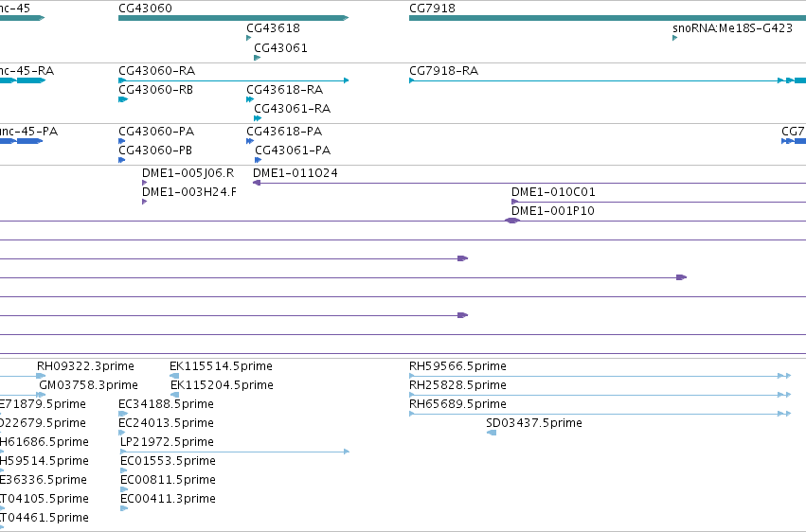Select the CG43618 gene arrow glyph
Viewport: 806px width, 532px height.
(249, 38)
